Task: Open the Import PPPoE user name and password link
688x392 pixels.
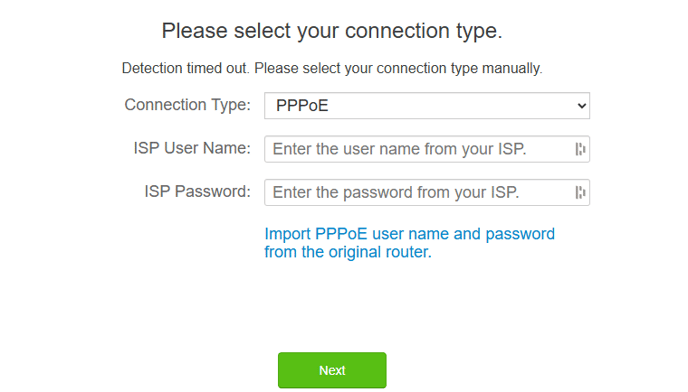Action: [x=409, y=243]
